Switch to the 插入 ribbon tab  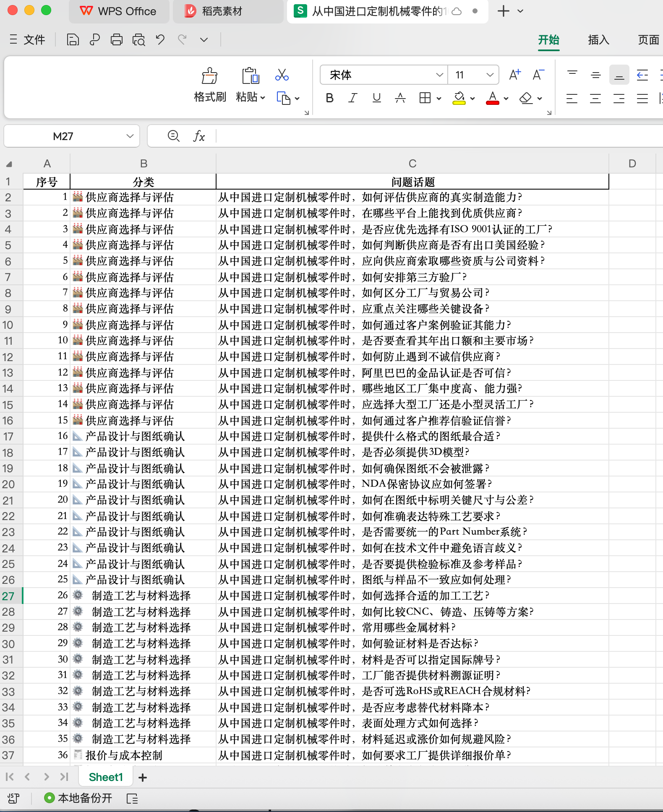(x=598, y=40)
